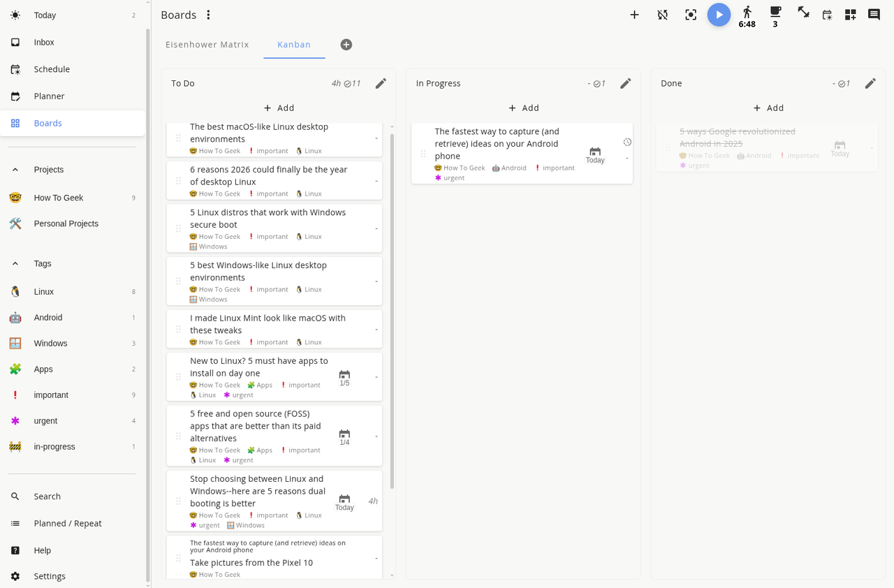Click the plus icon to add a new task
Image resolution: width=894 pixels, height=588 pixels.
pyautogui.click(x=634, y=14)
